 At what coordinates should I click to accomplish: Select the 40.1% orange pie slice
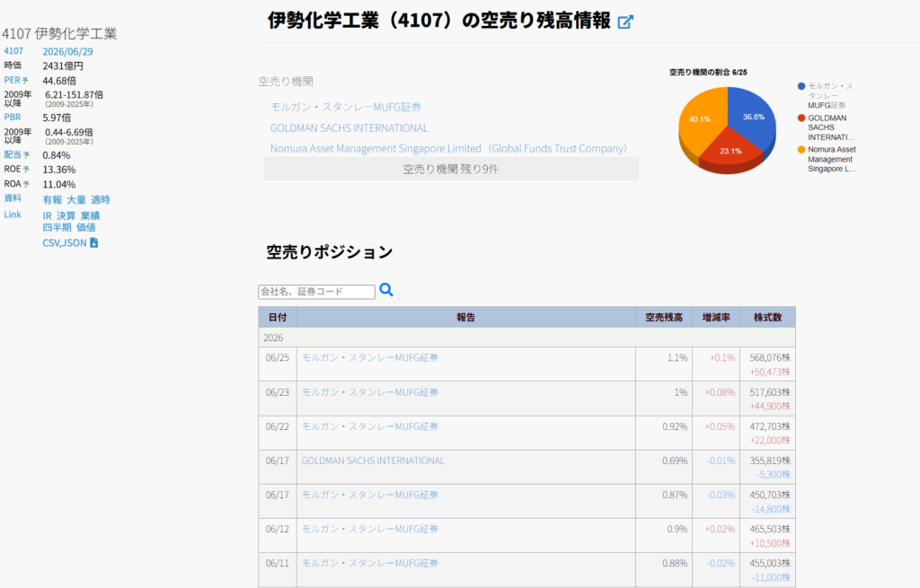tap(699, 119)
